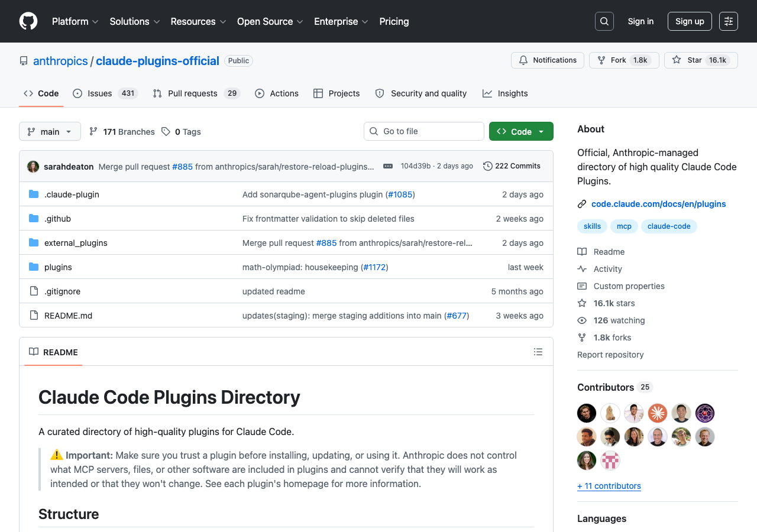This screenshot has width=757, height=532.
Task: Click the GitHub logo icon
Action: [28, 21]
